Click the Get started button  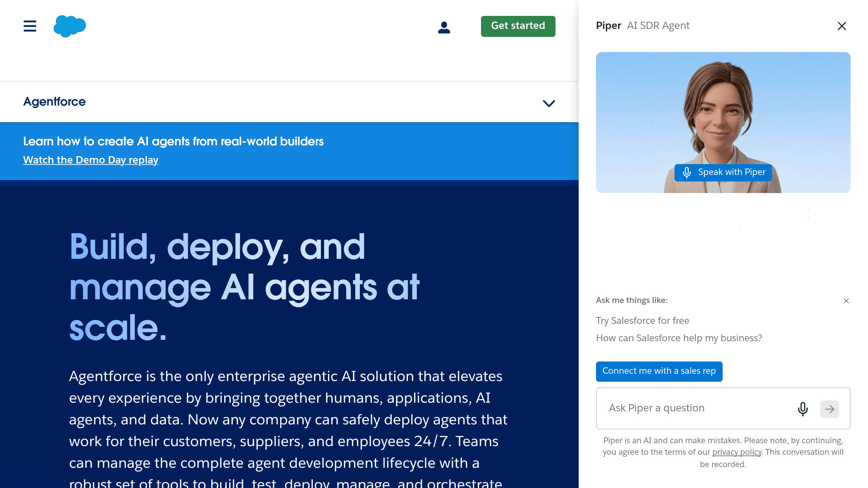point(518,26)
